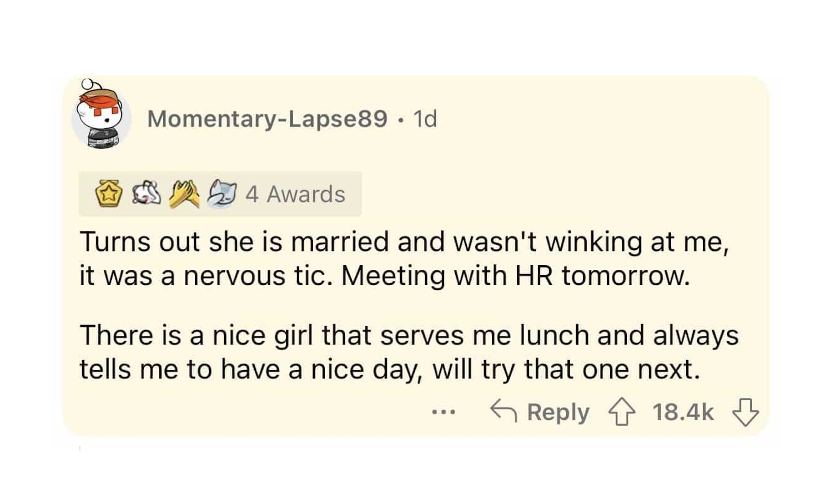The height and width of the screenshot is (504, 836).
Task: Open the three-dot more options menu
Action: pos(443,411)
